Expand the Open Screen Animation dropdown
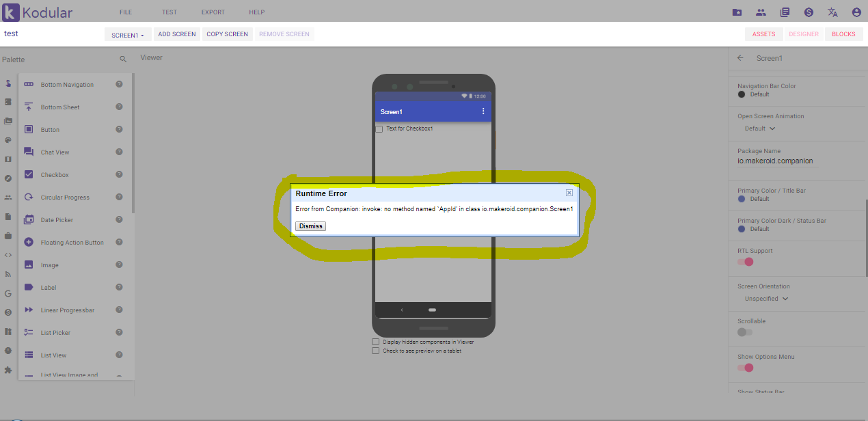 (760, 128)
